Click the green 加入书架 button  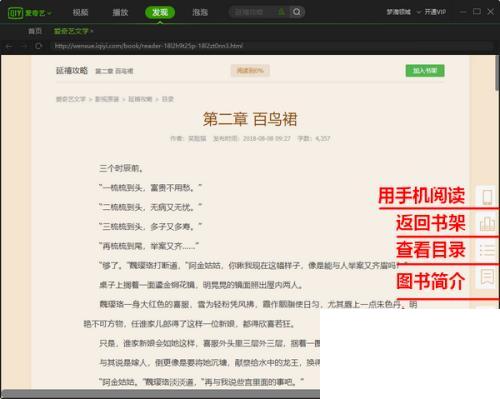425,71
